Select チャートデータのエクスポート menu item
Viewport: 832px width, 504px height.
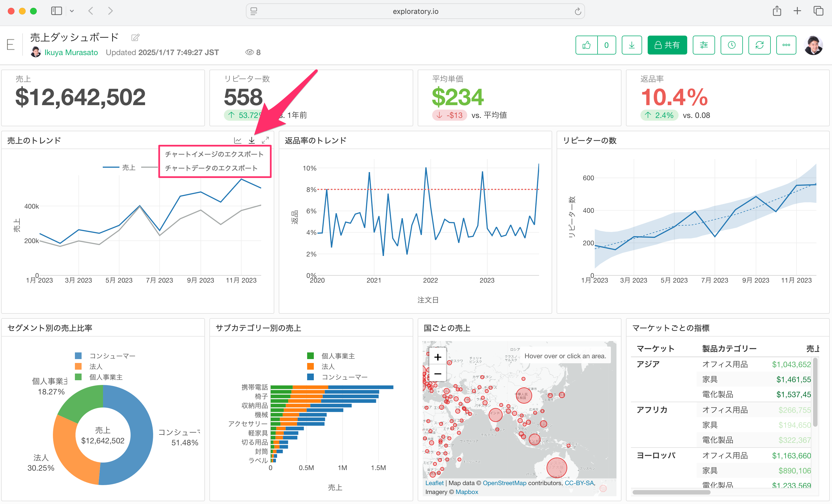click(211, 168)
